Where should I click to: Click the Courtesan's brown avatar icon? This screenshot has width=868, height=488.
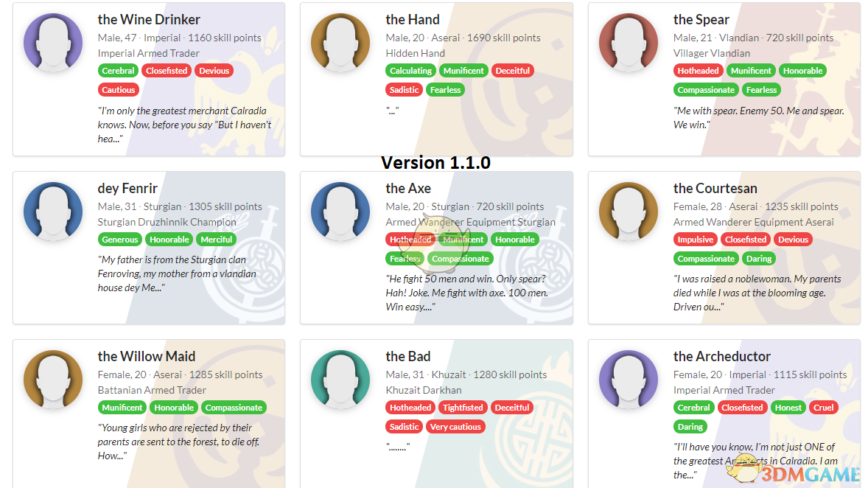click(629, 211)
